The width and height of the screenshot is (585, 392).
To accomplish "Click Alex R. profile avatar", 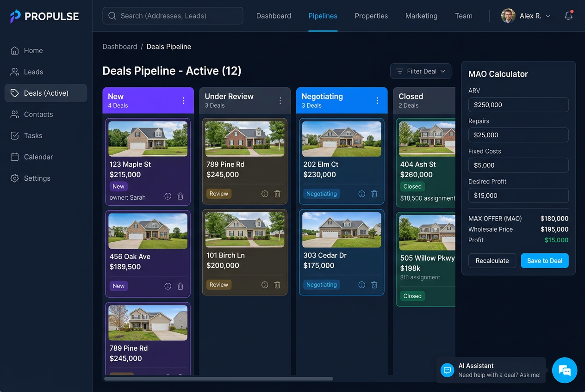I will click(x=508, y=16).
